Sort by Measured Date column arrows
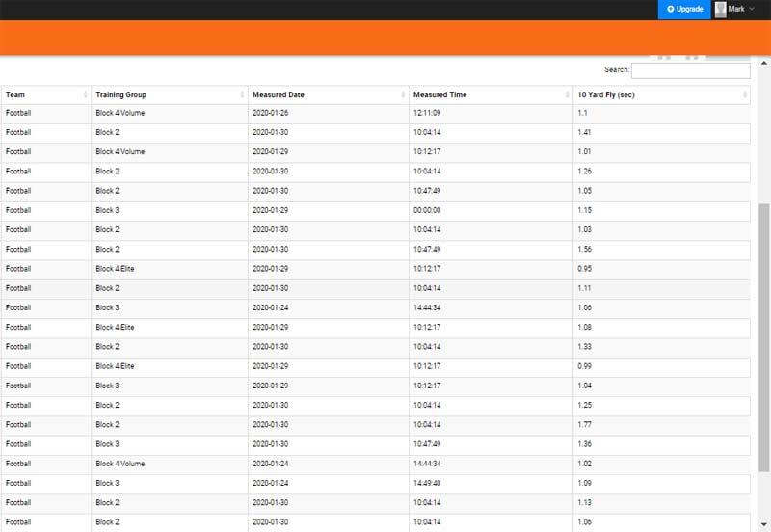 click(x=403, y=94)
